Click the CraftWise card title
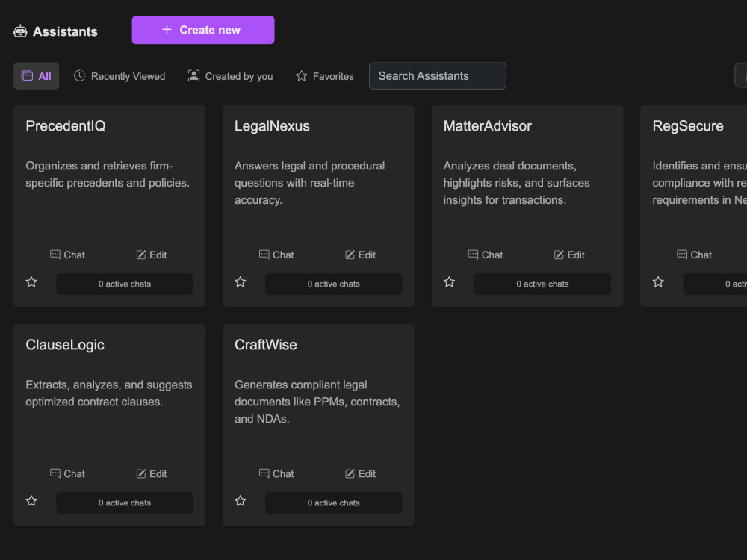The height and width of the screenshot is (560, 747). pyautogui.click(x=266, y=345)
